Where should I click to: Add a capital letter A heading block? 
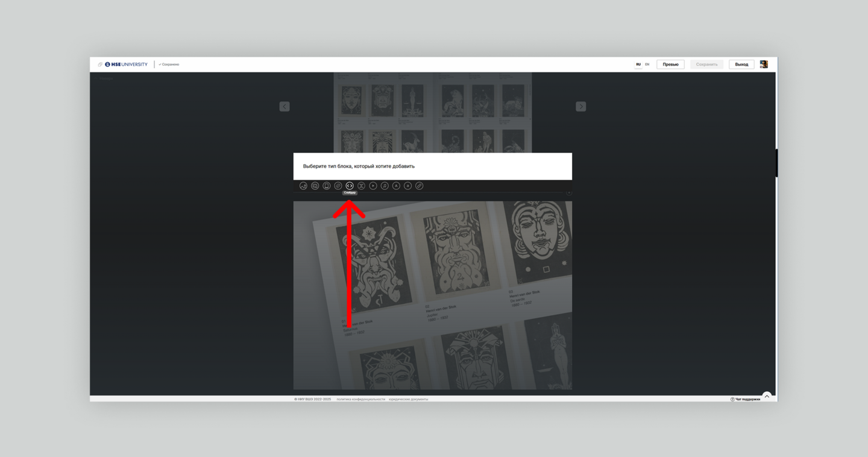click(396, 186)
